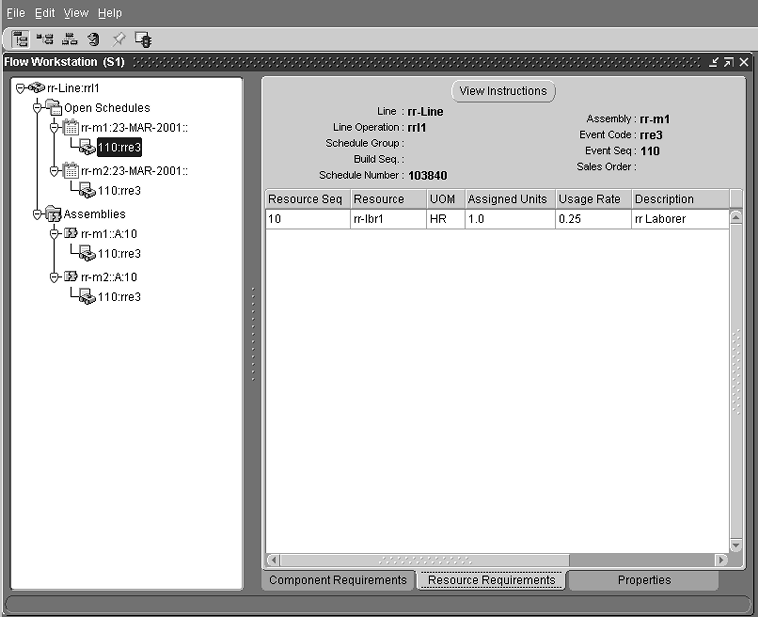
Task: Click the UOM column header
Action: click(446, 199)
